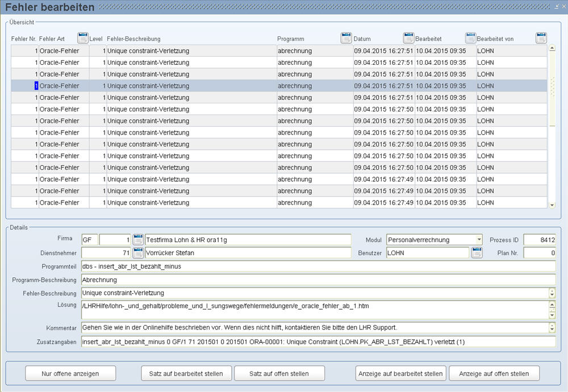Screen dimensions: 568x392
Task: Click the Fehler-Beschreibung column header
Action: 133,39
